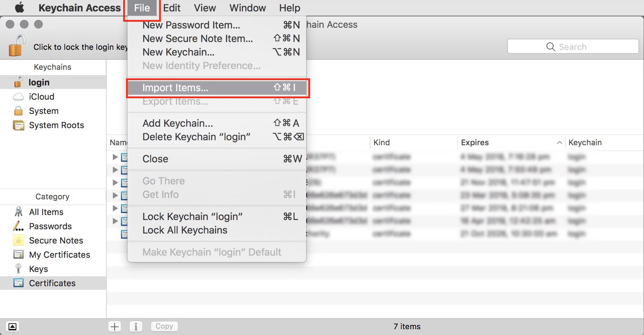Expand the sixth certificate row
The image size is (644, 335).
(x=115, y=221)
